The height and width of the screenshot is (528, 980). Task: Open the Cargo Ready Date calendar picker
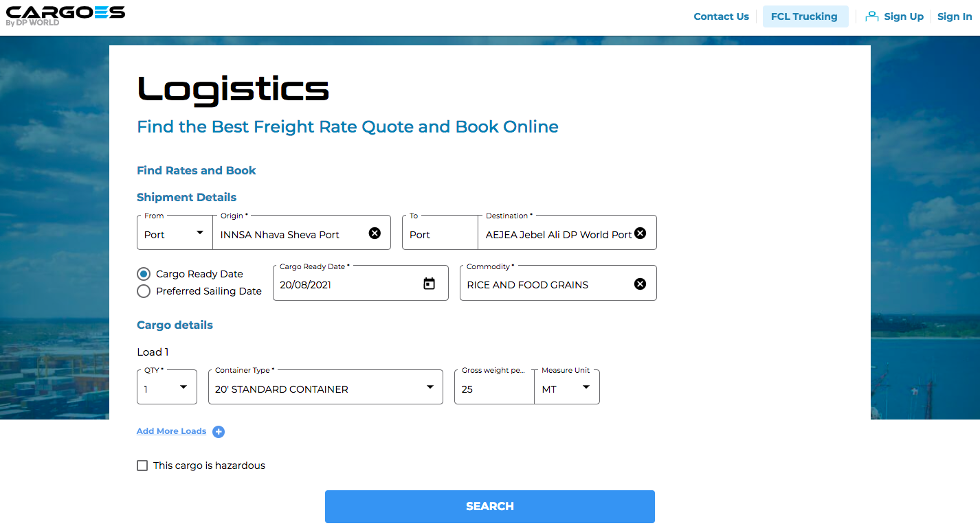430,283
